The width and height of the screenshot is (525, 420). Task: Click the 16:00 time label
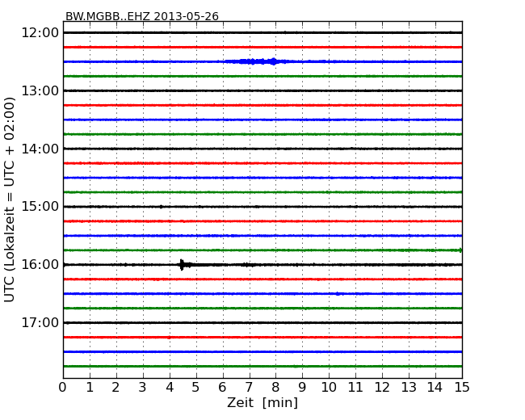click(x=40, y=265)
